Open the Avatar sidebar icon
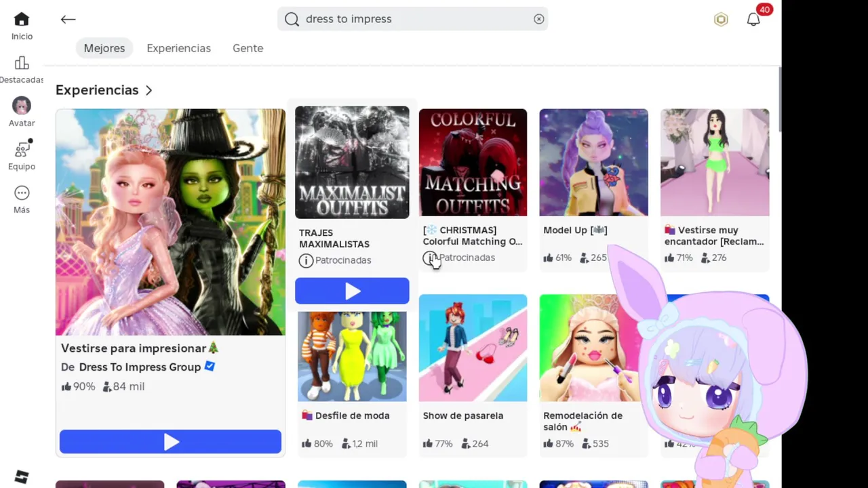The width and height of the screenshot is (868, 488). pos(22,106)
